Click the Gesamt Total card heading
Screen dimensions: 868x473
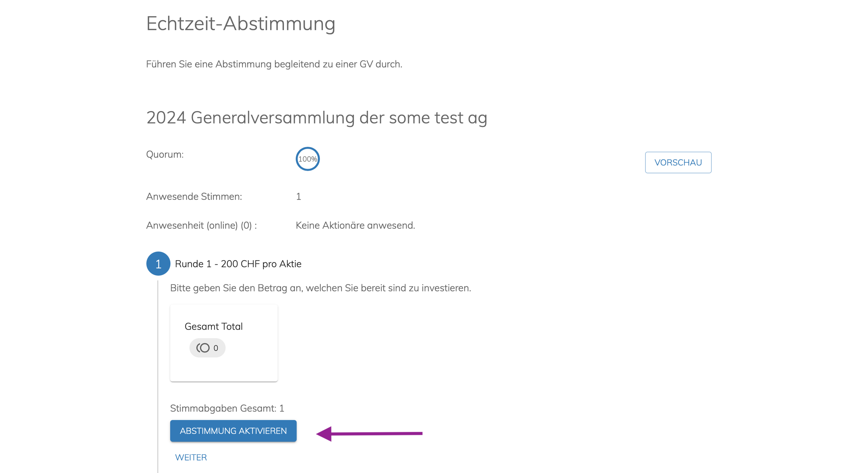point(214,326)
